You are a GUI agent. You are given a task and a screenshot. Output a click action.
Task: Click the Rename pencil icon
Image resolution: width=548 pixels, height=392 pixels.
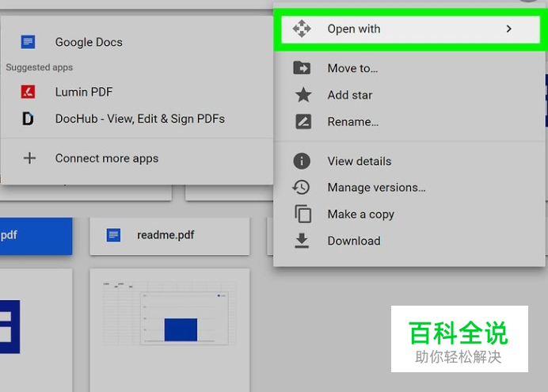coord(303,122)
